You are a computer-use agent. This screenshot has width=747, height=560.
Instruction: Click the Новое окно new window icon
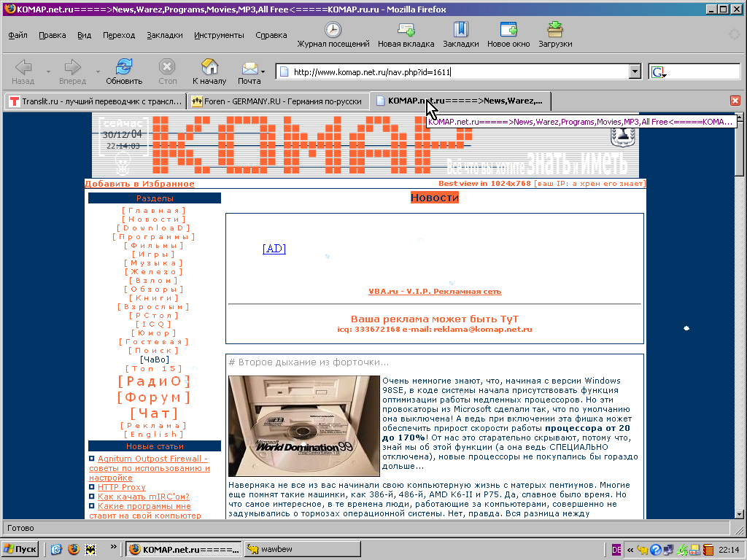[x=508, y=30]
